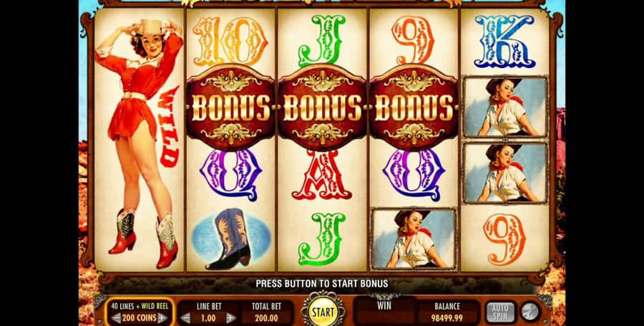Screen dimensions: 644x326
Task: Lower the line bet with the left arrow
Action: click(x=185, y=318)
